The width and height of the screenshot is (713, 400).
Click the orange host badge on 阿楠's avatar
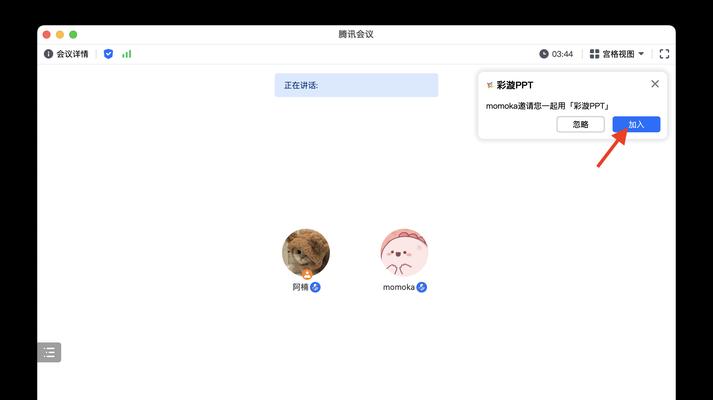[x=307, y=275]
